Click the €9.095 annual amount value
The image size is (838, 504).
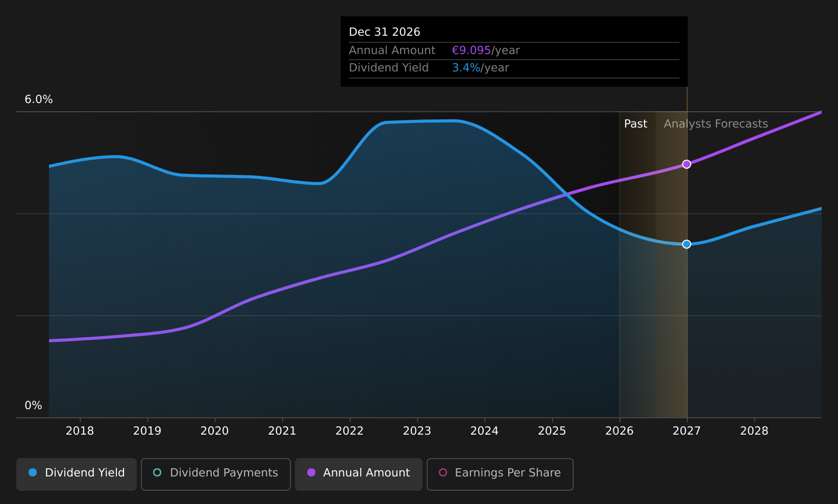pyautogui.click(x=471, y=51)
